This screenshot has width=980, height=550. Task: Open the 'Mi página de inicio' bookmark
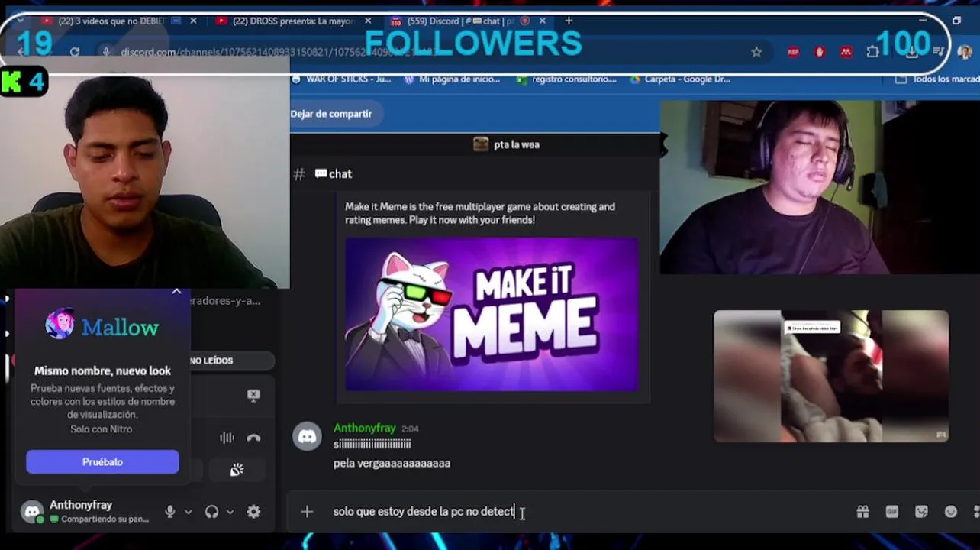452,79
